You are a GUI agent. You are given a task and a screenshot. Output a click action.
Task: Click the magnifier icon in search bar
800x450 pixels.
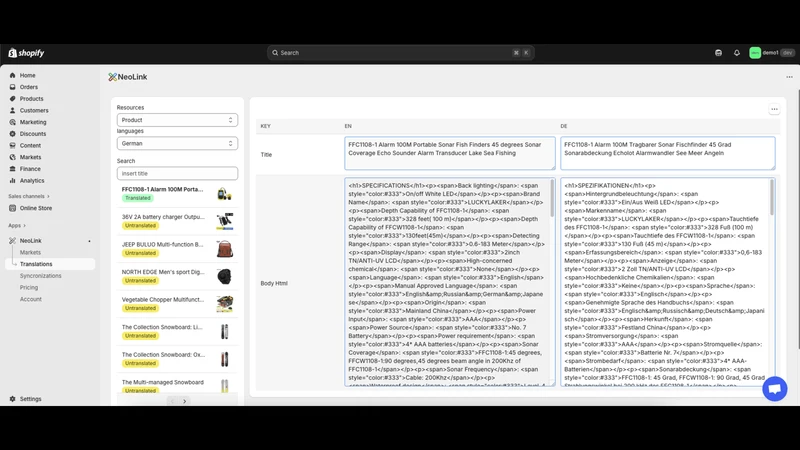(275, 53)
